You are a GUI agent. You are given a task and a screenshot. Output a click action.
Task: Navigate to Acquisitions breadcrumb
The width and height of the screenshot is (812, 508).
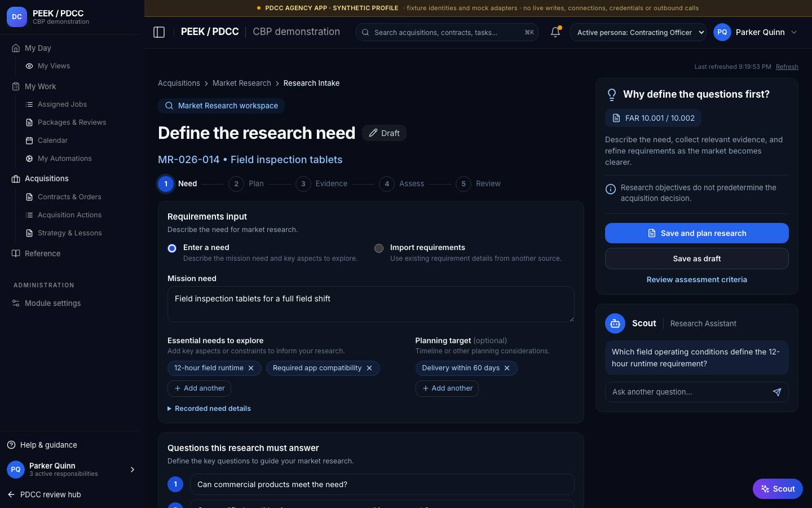(179, 83)
